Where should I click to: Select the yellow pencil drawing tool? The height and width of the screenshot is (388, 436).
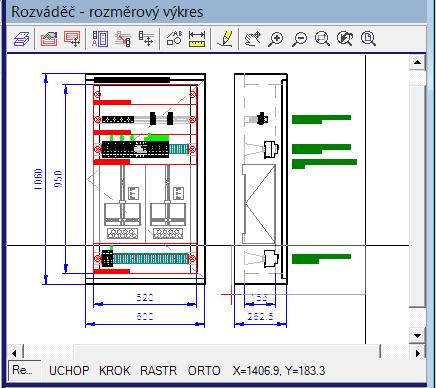(225, 39)
